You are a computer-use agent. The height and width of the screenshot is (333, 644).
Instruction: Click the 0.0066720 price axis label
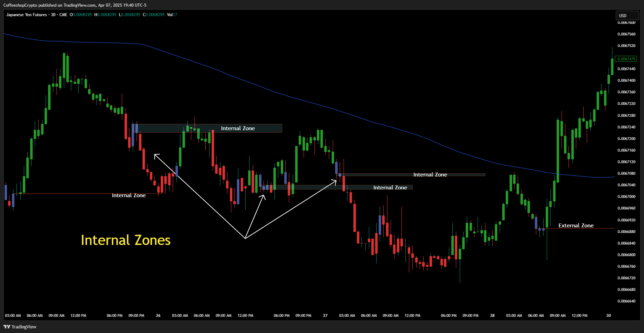[626, 278]
